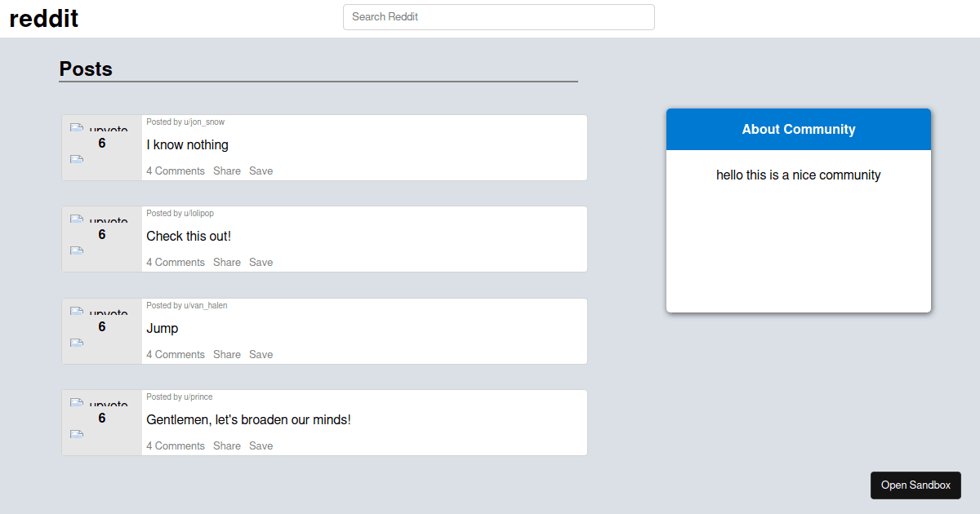980x514 pixels.
Task: Save the "Jump" post
Action: tap(261, 355)
